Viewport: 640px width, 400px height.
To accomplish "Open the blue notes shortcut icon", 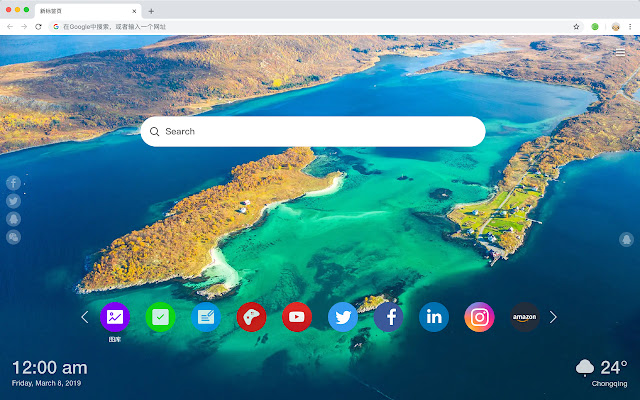I will (x=206, y=317).
